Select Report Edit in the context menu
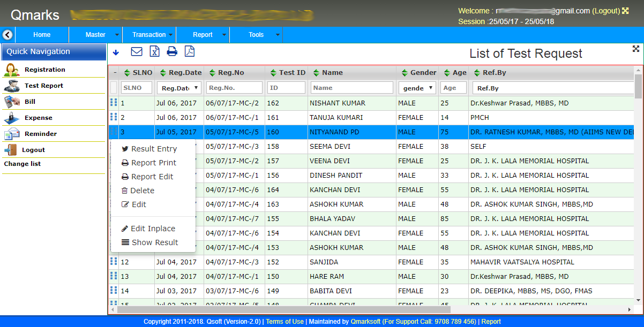This screenshot has width=644, height=327. point(152,176)
